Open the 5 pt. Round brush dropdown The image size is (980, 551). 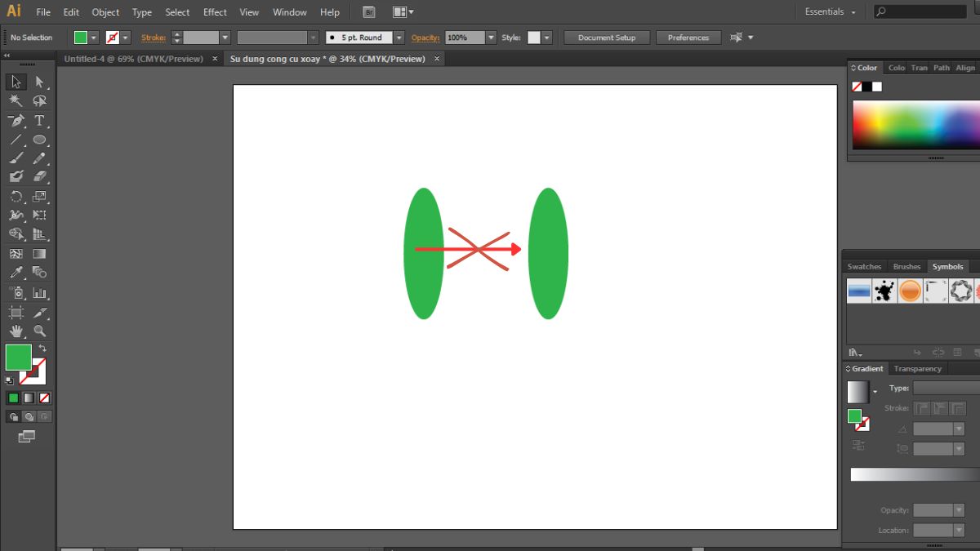click(x=399, y=38)
